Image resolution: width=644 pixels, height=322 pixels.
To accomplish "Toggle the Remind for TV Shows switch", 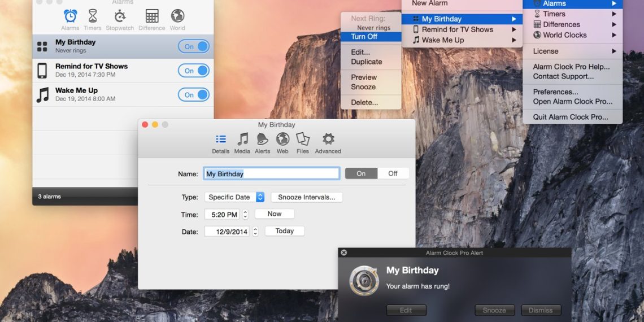I will (194, 71).
